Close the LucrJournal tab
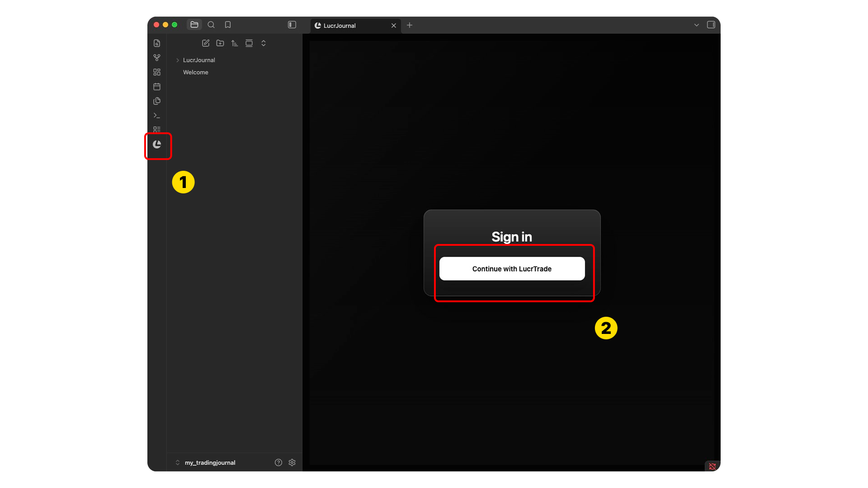 (394, 26)
